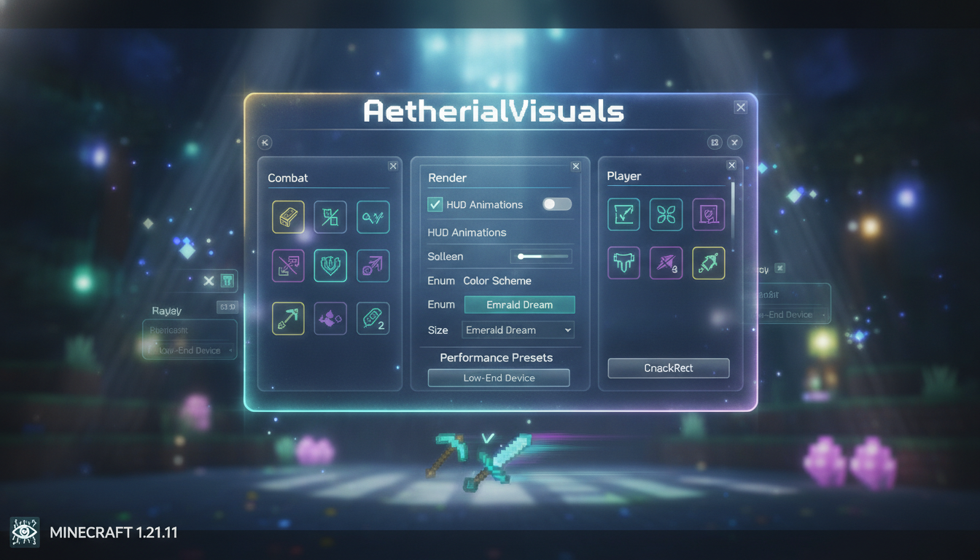Click the Render panel title

pos(447,178)
